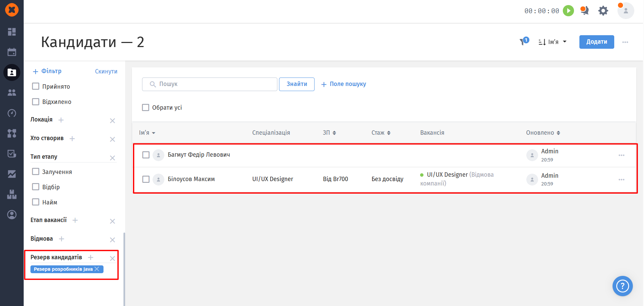Open row actions for Білоусов Максим
Image resolution: width=644 pixels, height=306 pixels.
click(x=621, y=180)
